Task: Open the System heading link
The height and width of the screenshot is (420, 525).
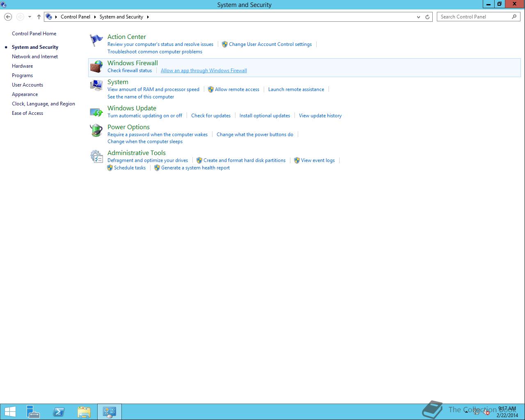Action: point(118,82)
